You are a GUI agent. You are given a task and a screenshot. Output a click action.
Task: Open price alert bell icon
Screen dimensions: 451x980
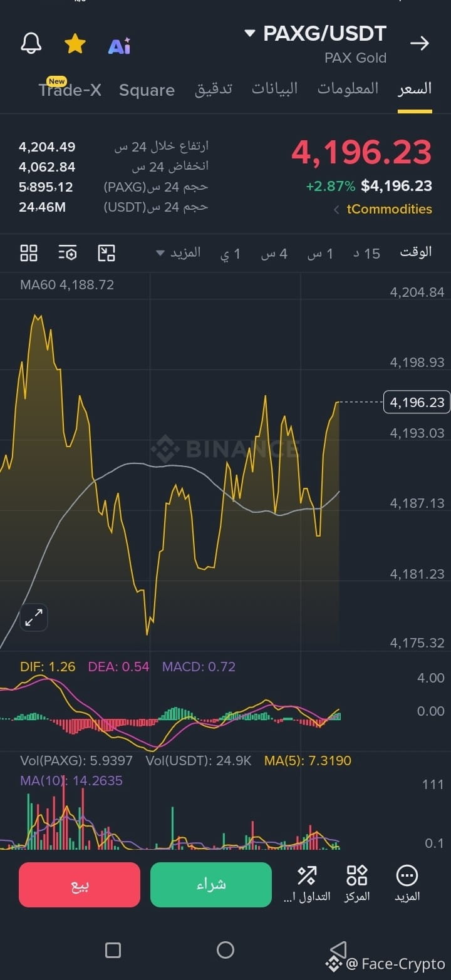(31, 44)
